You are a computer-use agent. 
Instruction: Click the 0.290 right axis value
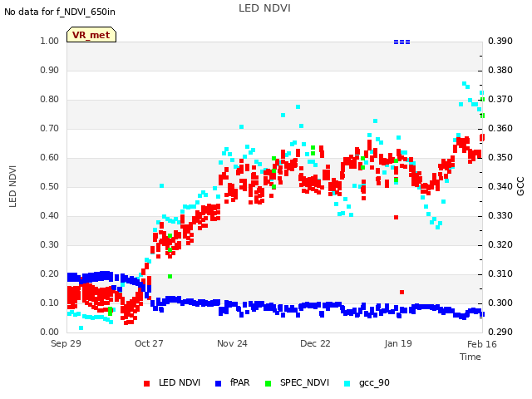pos(500,332)
